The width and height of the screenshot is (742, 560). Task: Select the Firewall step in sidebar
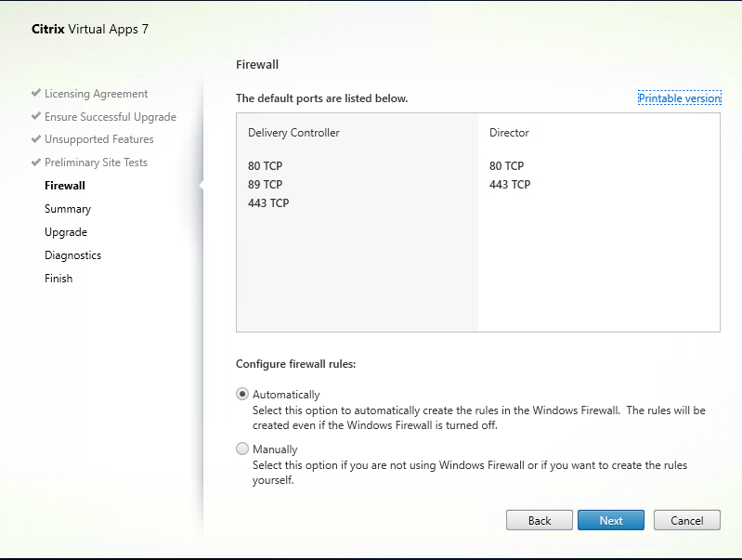(65, 186)
